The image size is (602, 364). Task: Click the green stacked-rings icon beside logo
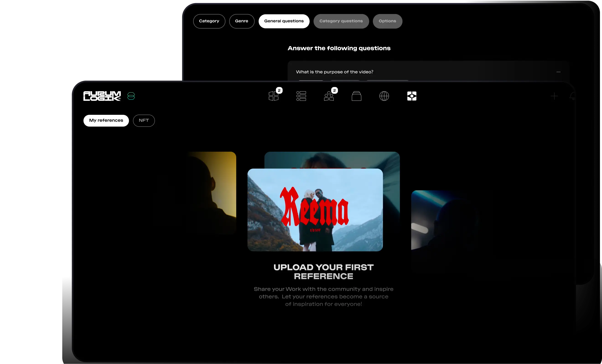coord(131,96)
